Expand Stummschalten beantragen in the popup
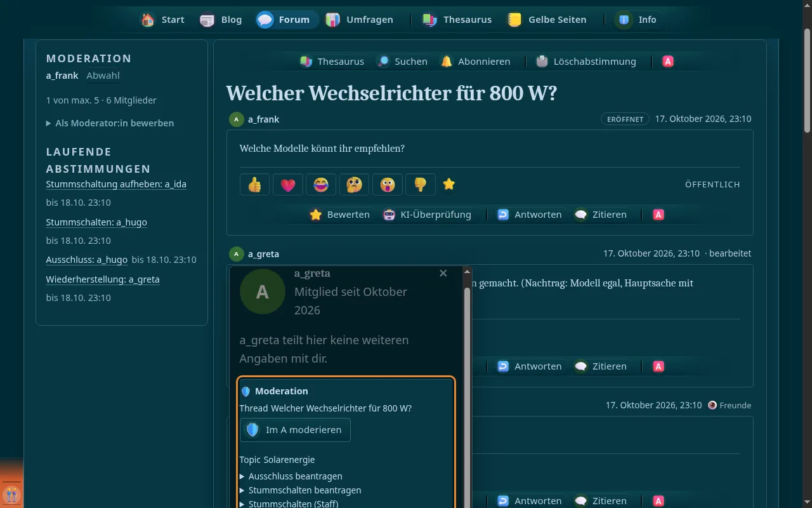812x508 pixels. [x=301, y=490]
